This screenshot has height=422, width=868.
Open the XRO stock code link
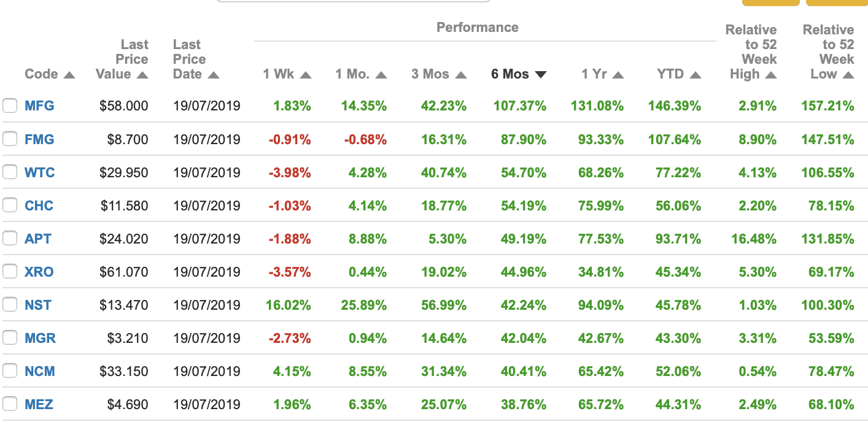[x=39, y=272]
